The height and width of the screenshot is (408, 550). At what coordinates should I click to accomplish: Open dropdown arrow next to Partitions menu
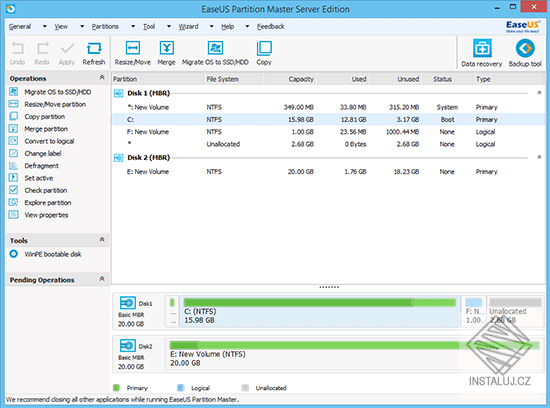pos(133,26)
